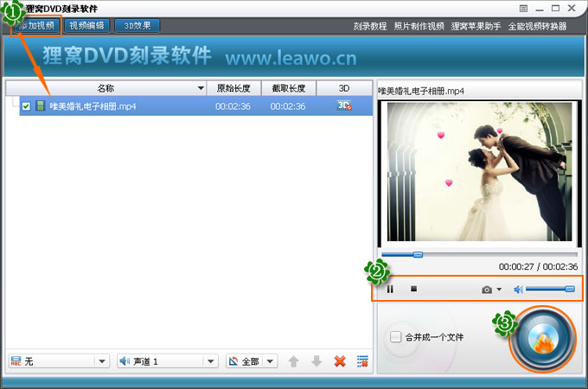Image resolution: width=588 pixels, height=389 pixels.
Task: Click the 添加视频 button
Action: (x=36, y=25)
